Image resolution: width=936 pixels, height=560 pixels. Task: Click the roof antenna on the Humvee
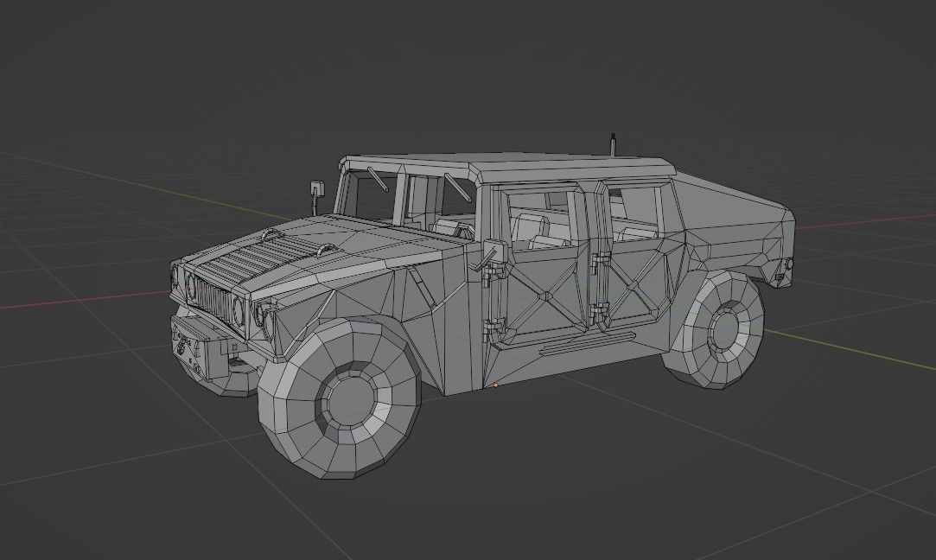613,145
